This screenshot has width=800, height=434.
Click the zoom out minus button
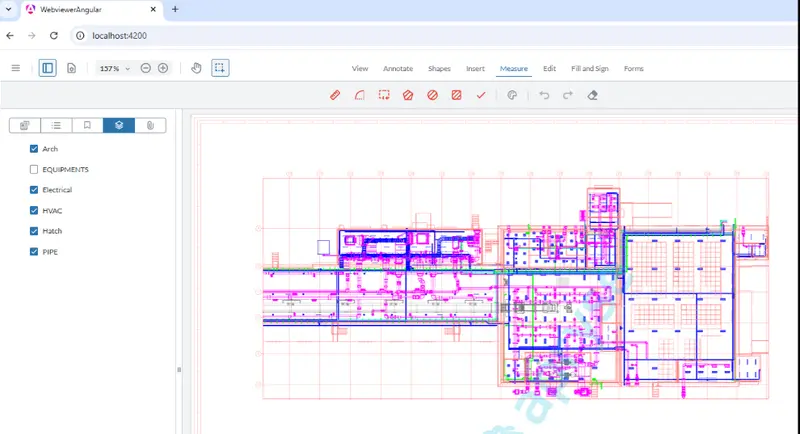[146, 68]
